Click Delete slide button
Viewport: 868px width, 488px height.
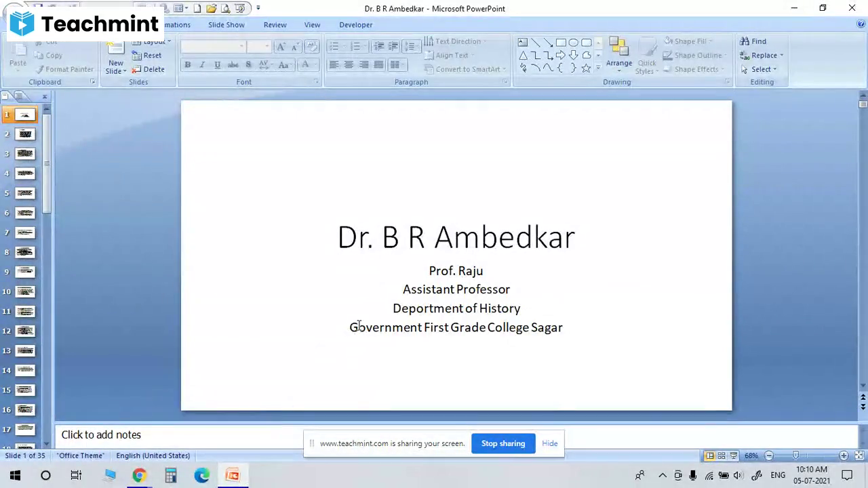148,69
